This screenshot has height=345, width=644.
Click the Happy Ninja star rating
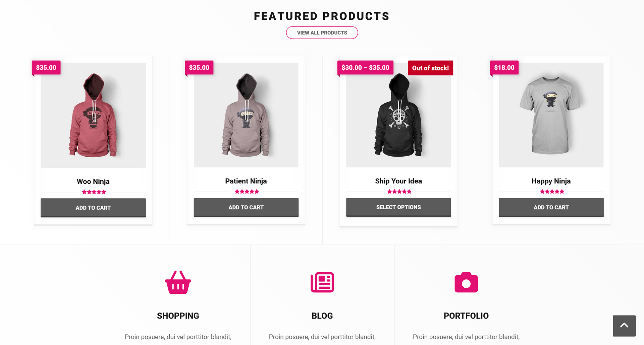(x=552, y=192)
